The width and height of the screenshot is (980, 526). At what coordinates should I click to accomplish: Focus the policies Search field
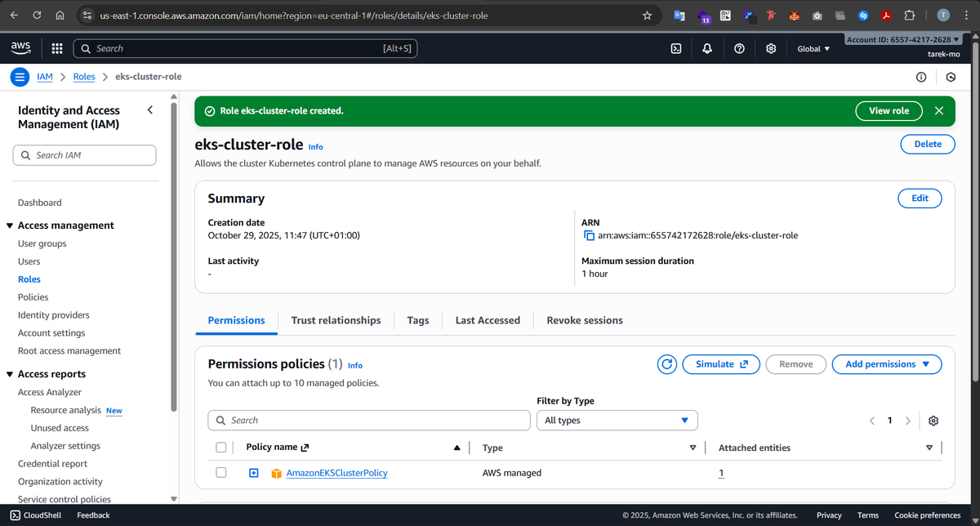click(369, 420)
